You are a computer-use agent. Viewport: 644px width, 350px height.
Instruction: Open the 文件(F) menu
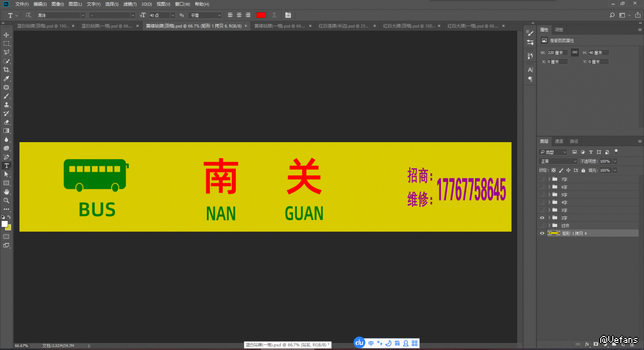pos(22,4)
